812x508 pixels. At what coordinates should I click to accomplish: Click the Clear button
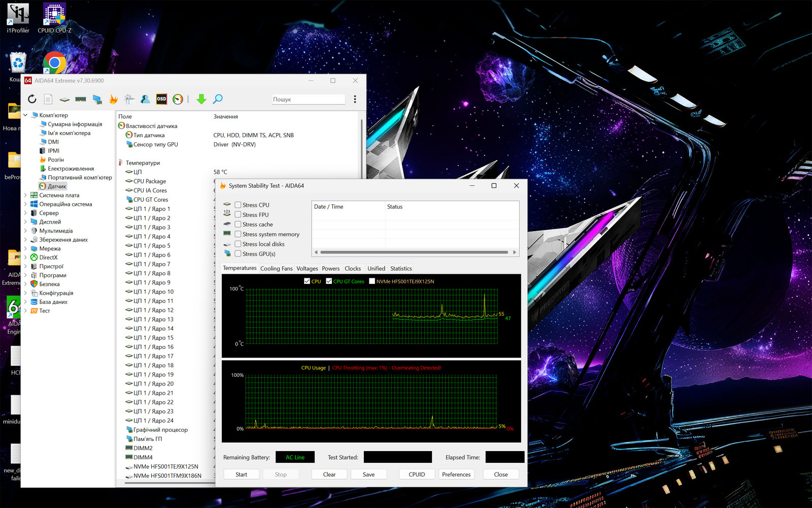(x=329, y=474)
